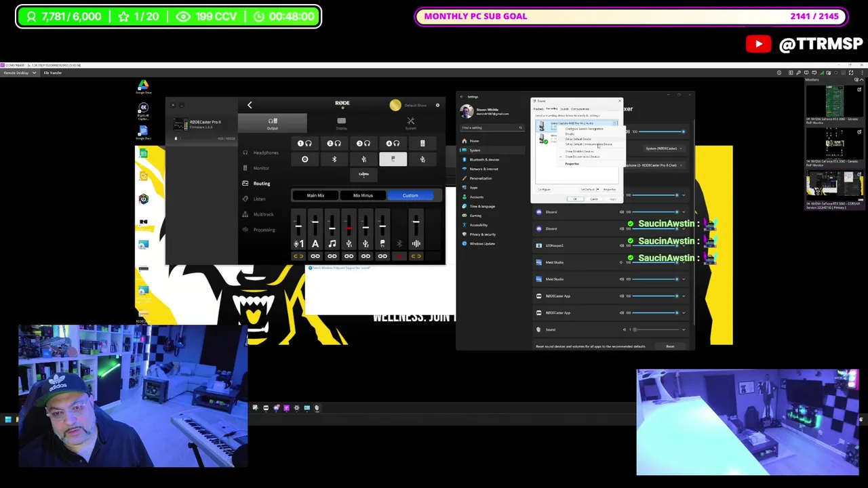Image resolution: width=868 pixels, height=488 pixels.
Task: Select Headphone 3 output routing icon
Action: pyautogui.click(x=363, y=143)
